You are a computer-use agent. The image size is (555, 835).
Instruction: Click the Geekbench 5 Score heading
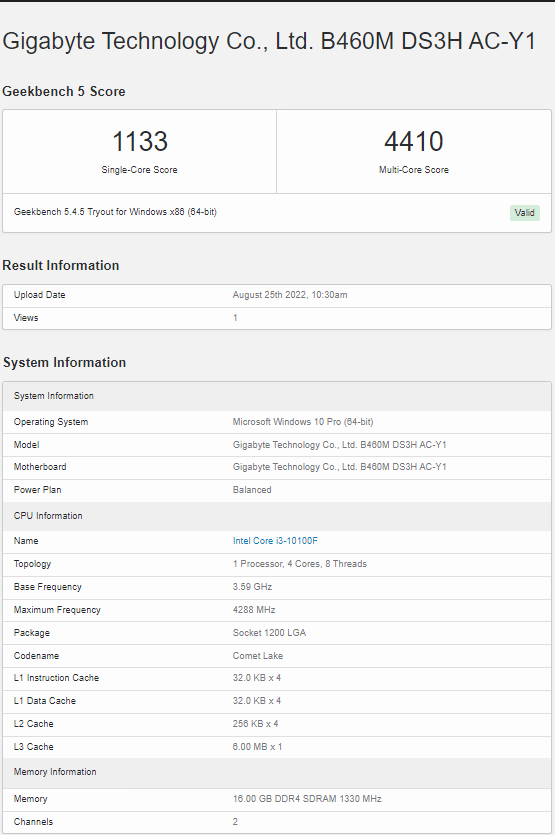pyautogui.click(x=64, y=92)
